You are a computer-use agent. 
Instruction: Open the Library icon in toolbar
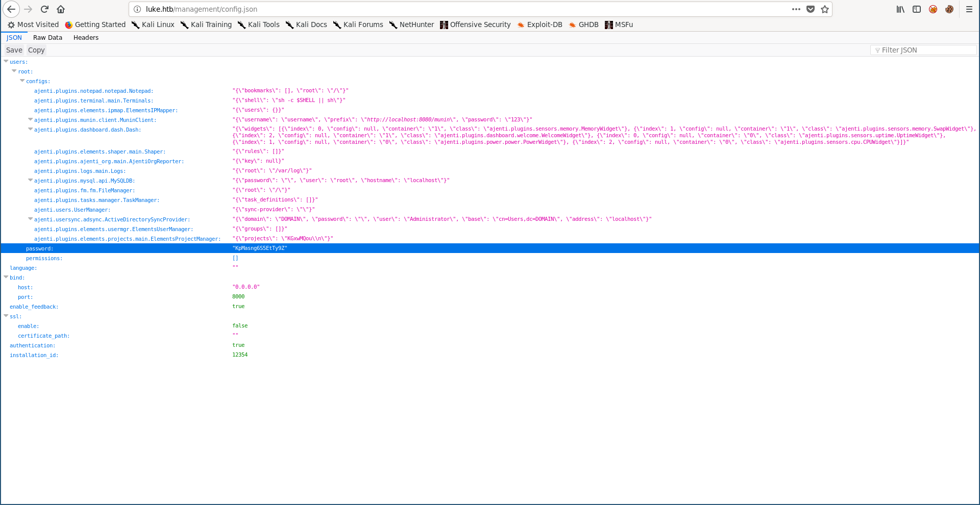[900, 9]
